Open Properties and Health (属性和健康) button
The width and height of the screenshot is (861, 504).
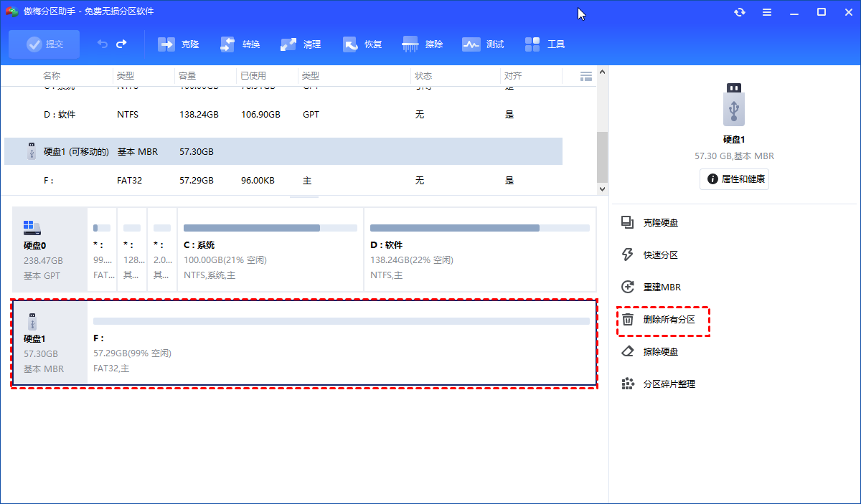[734, 179]
